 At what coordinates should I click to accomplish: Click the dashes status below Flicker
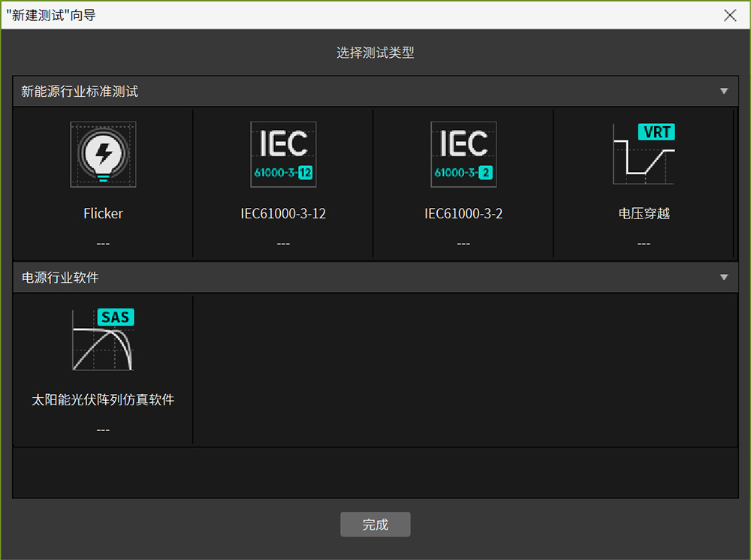(103, 244)
